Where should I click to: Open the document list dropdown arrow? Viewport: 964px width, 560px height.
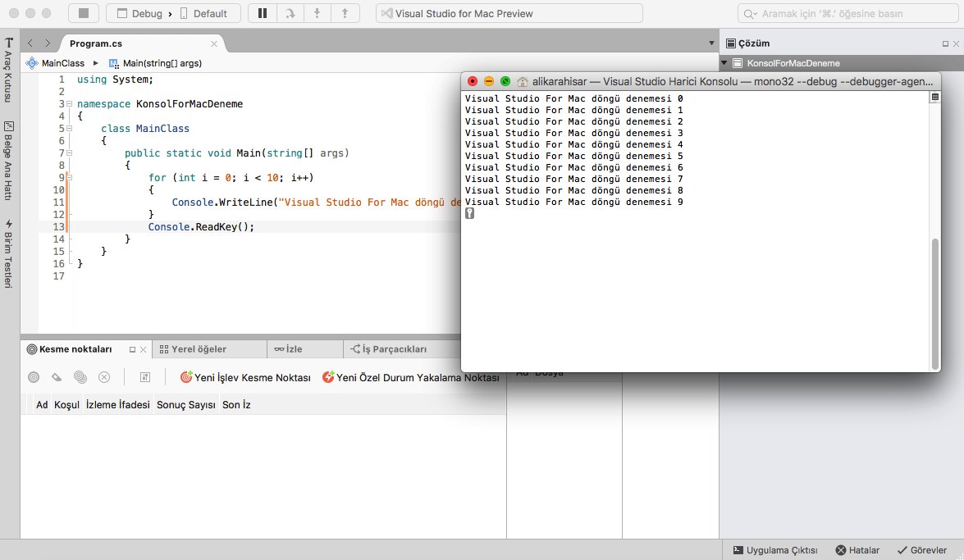(x=711, y=43)
